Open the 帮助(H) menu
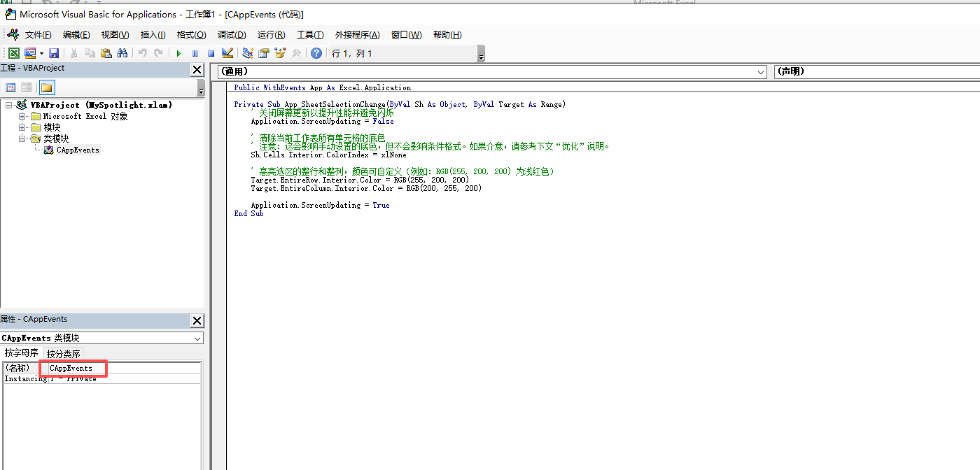Screen dimensions: 980x470 point(447,35)
